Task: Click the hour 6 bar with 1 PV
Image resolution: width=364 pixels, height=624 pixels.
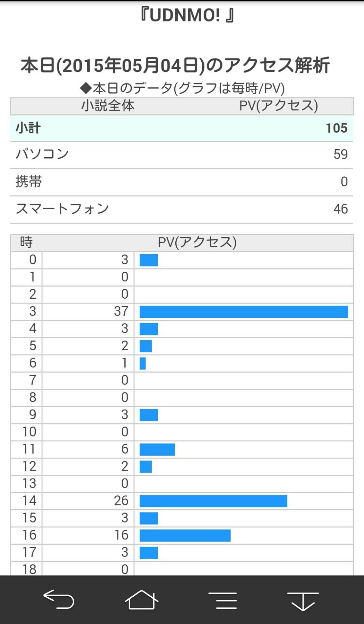Action: click(143, 363)
